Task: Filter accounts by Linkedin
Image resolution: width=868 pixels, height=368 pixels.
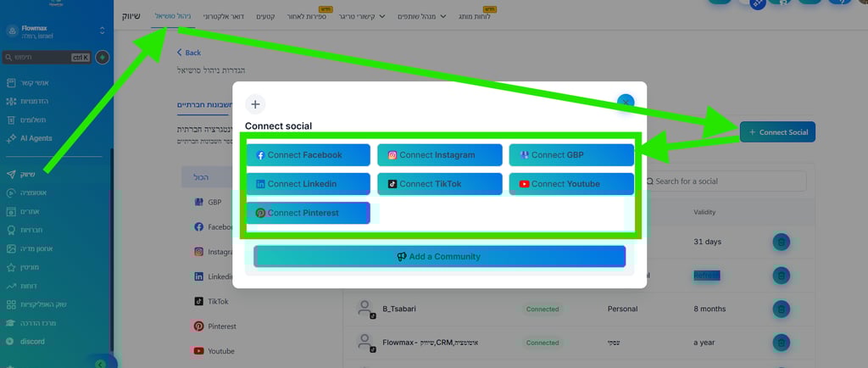Action: pos(213,276)
